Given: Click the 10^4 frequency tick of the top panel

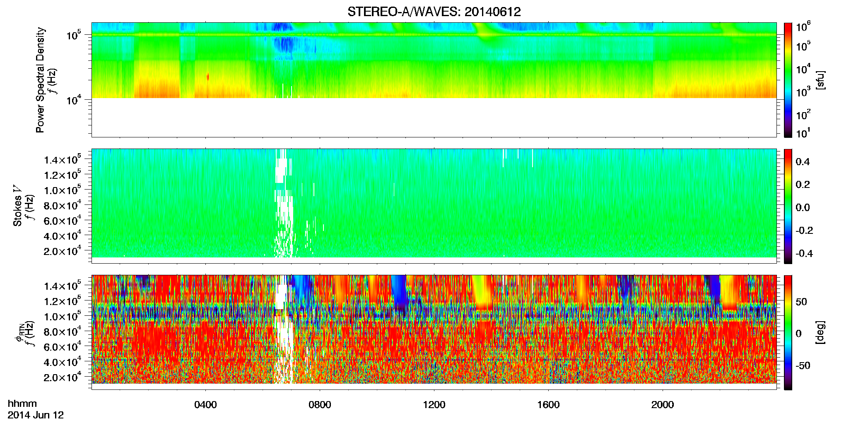Looking at the screenshot, I should [74, 100].
